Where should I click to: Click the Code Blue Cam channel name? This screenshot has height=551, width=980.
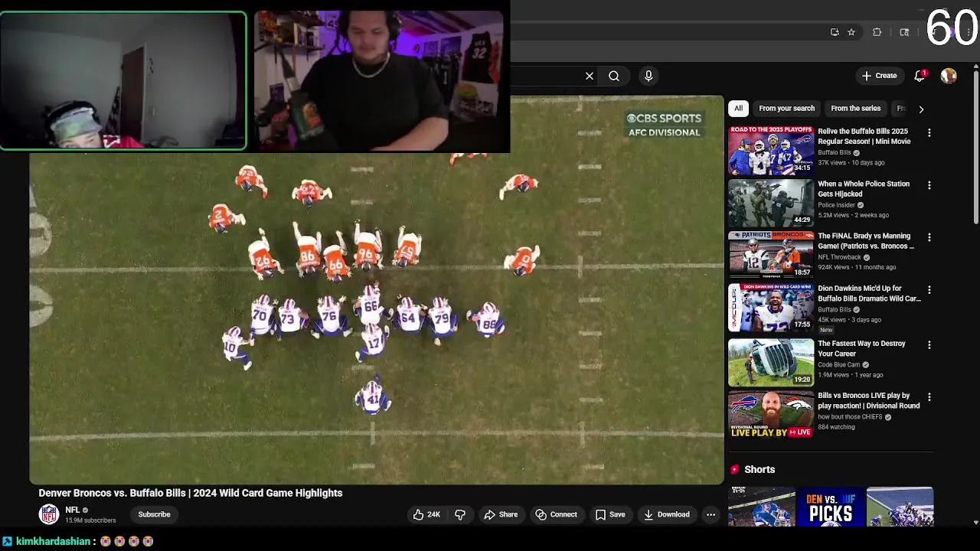pos(839,365)
